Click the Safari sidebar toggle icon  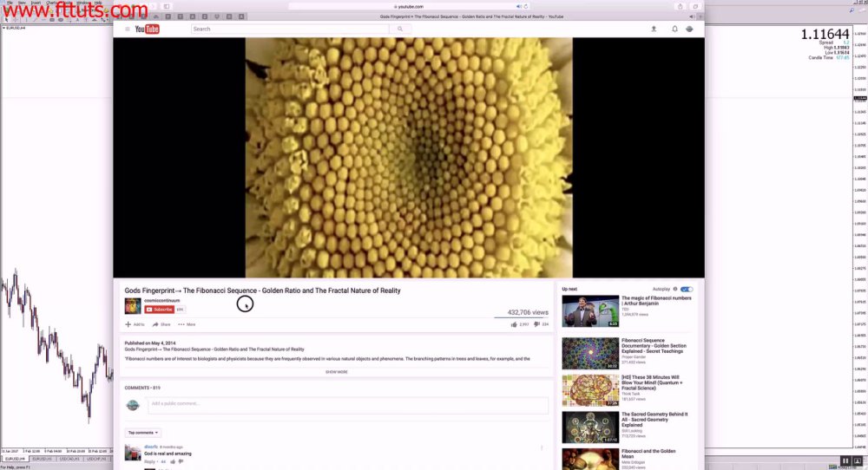(166, 6)
